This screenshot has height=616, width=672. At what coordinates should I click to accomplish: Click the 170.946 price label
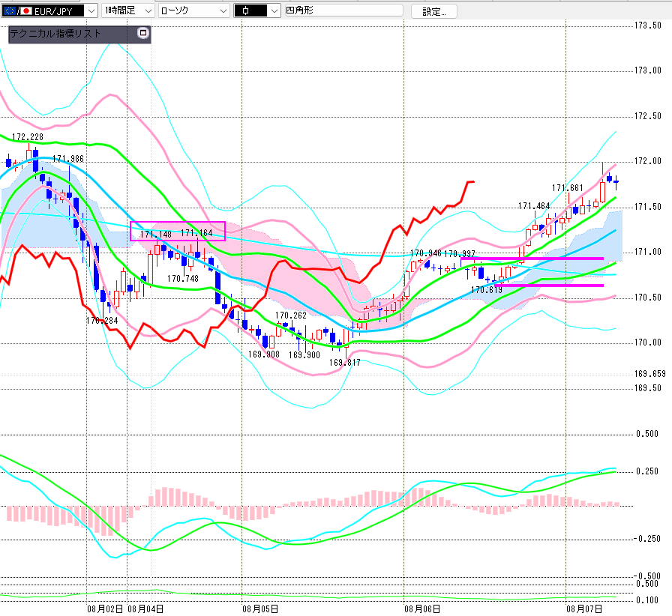click(426, 253)
